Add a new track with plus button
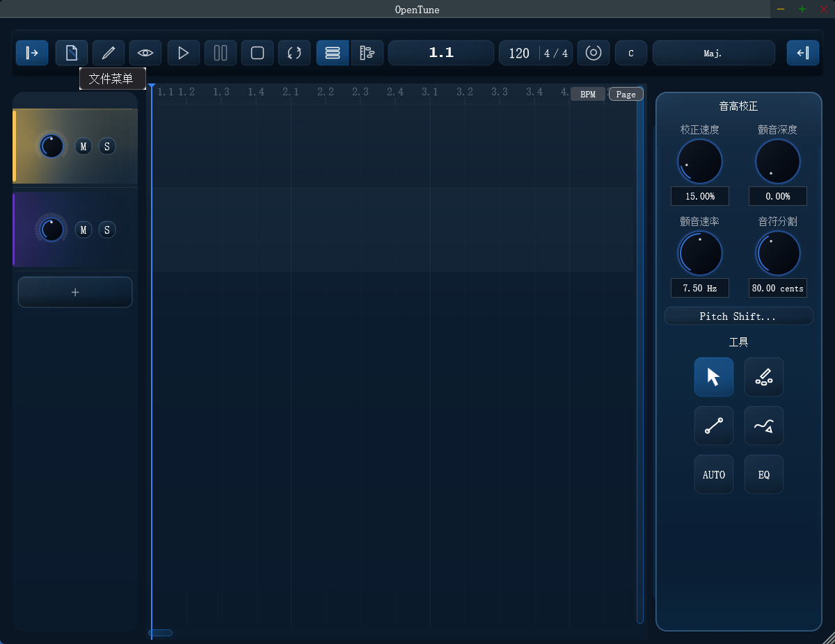Screen dimensions: 835x644 (75, 292)
